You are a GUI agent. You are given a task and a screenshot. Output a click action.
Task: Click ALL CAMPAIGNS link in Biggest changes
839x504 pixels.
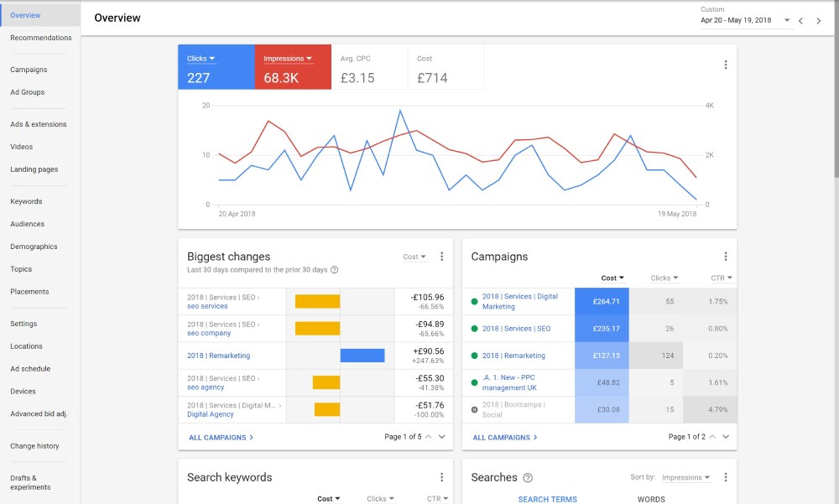(x=221, y=438)
